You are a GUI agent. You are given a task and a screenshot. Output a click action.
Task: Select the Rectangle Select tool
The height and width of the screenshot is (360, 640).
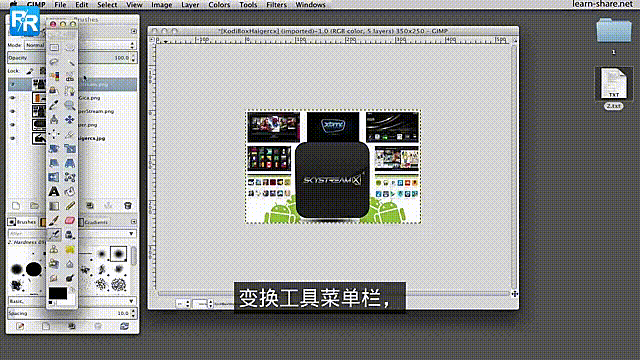pyautogui.click(x=54, y=47)
